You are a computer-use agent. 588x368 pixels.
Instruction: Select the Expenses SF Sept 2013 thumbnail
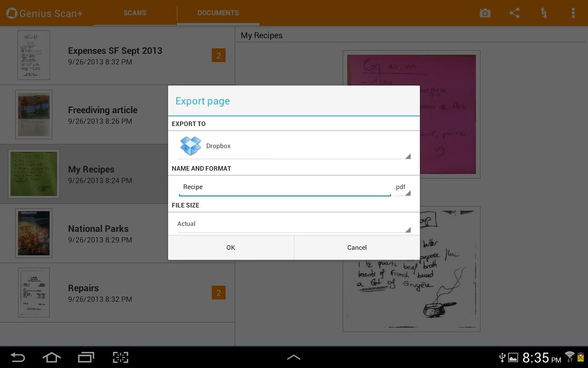pyautogui.click(x=34, y=55)
